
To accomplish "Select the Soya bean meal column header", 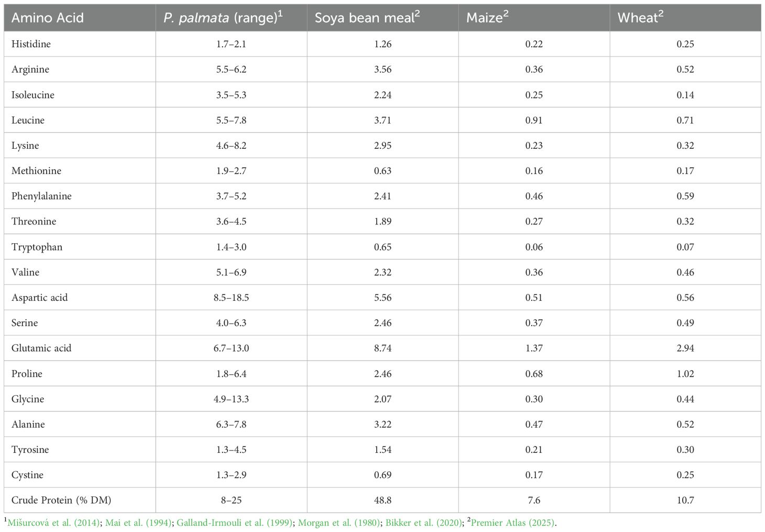I will point(367,18).
